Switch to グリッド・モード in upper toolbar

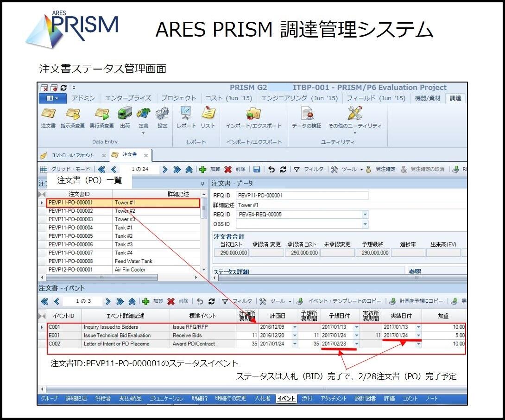65,169
